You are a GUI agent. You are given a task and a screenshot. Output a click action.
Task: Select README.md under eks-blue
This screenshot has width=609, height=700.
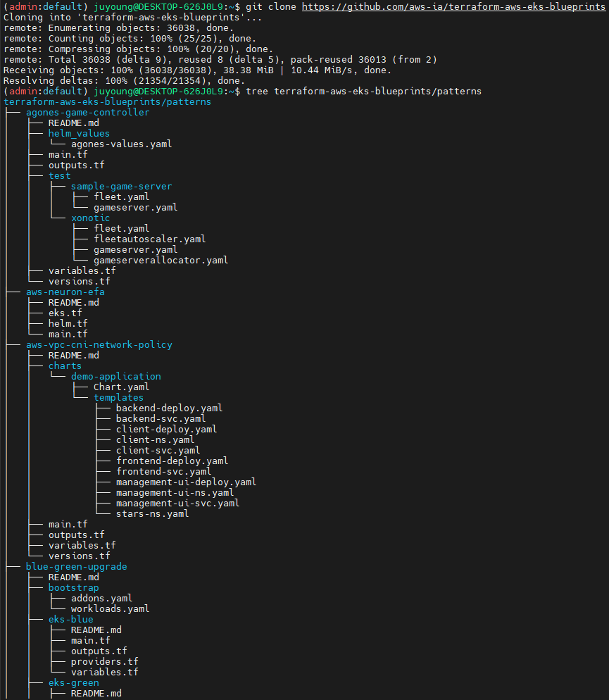coord(96,630)
